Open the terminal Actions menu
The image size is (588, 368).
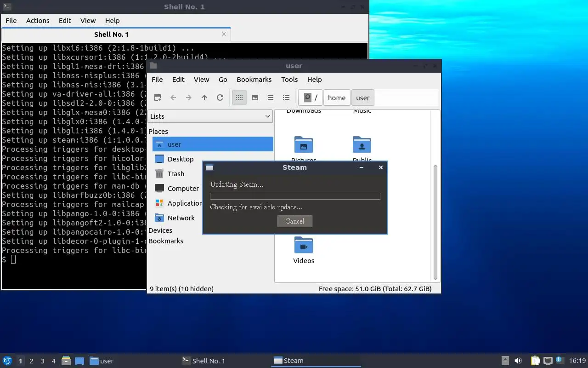[38, 21]
